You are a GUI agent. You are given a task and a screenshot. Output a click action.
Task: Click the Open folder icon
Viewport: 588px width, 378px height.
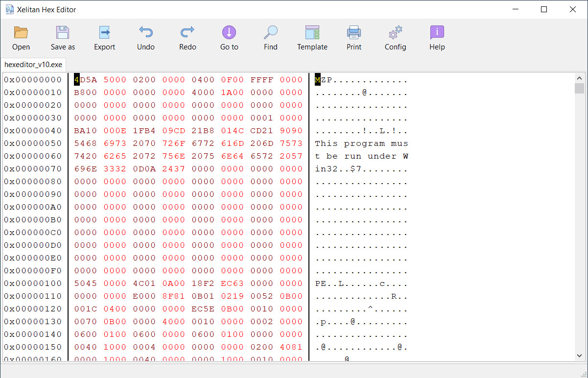click(21, 33)
